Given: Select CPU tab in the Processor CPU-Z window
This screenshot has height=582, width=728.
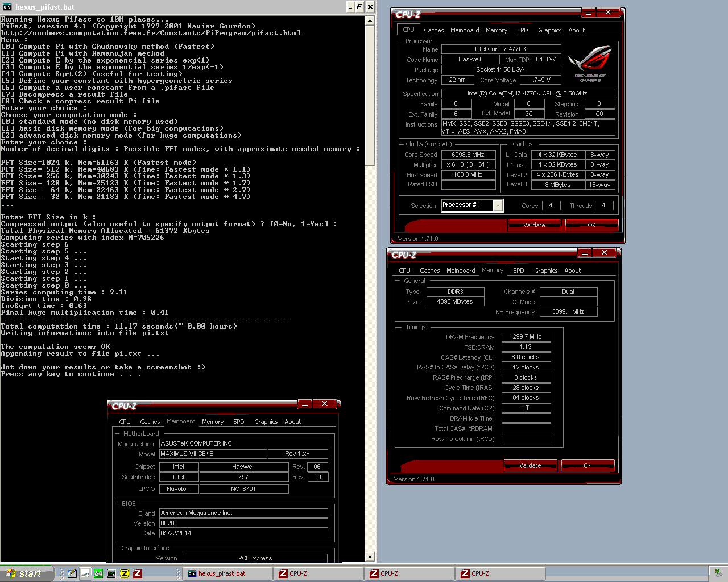Looking at the screenshot, I should 408,30.
